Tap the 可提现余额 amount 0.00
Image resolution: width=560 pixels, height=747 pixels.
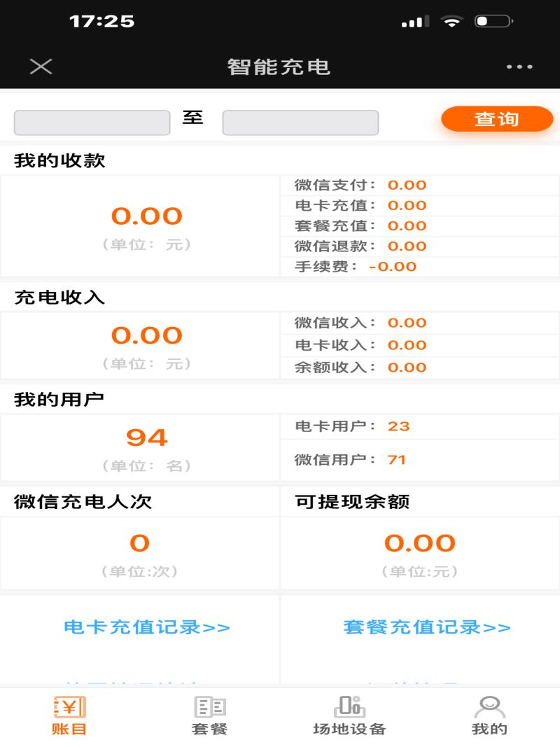(420, 543)
